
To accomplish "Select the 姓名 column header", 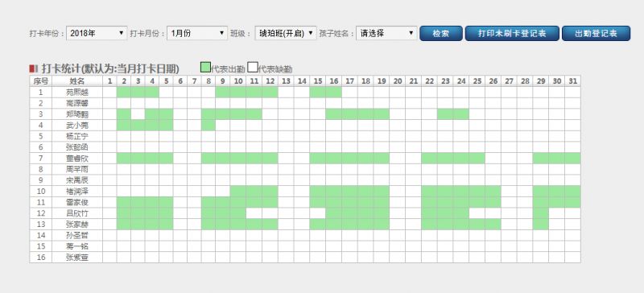I will coord(77,81).
